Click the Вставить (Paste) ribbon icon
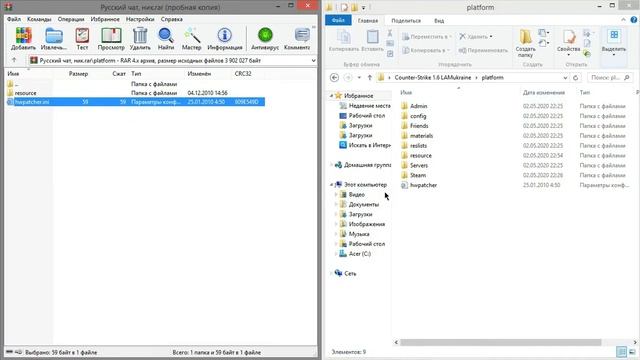 372,41
